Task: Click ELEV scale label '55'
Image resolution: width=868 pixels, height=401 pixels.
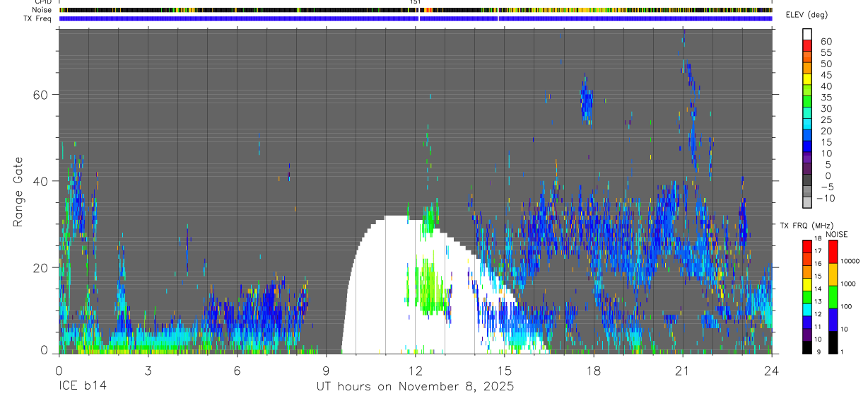Action: 826,52
